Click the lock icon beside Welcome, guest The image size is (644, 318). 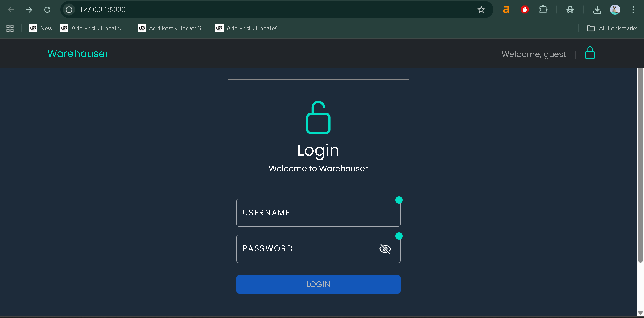pos(590,53)
